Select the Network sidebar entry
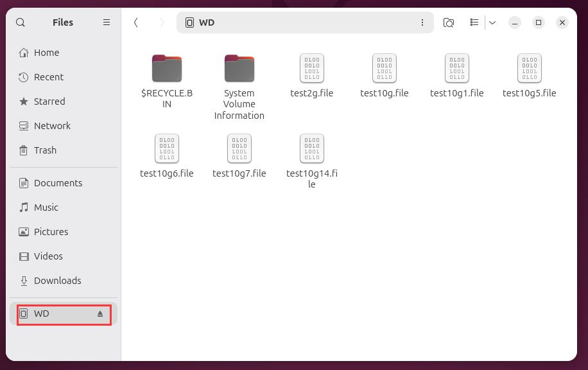 [52, 126]
